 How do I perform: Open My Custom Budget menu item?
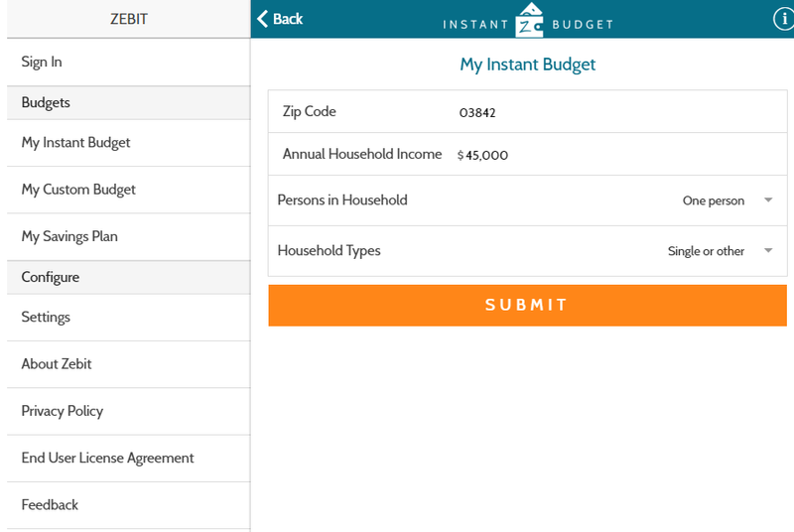point(129,190)
